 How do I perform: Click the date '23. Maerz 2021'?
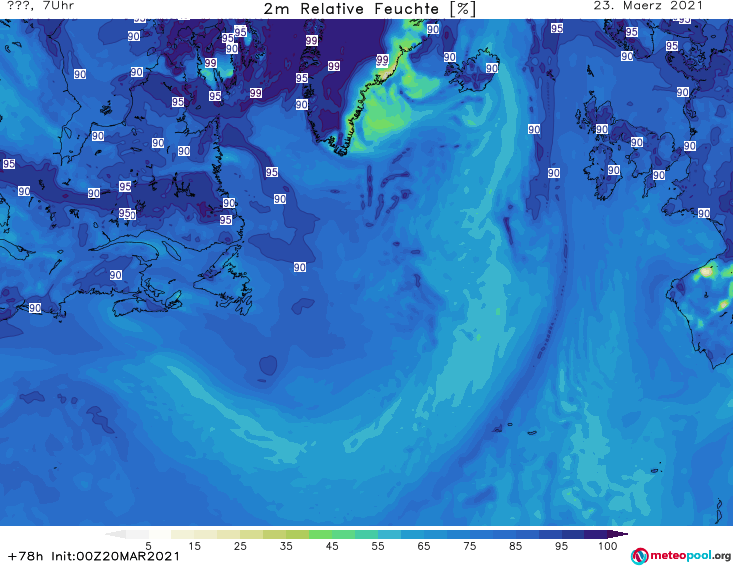pyautogui.click(x=648, y=6)
